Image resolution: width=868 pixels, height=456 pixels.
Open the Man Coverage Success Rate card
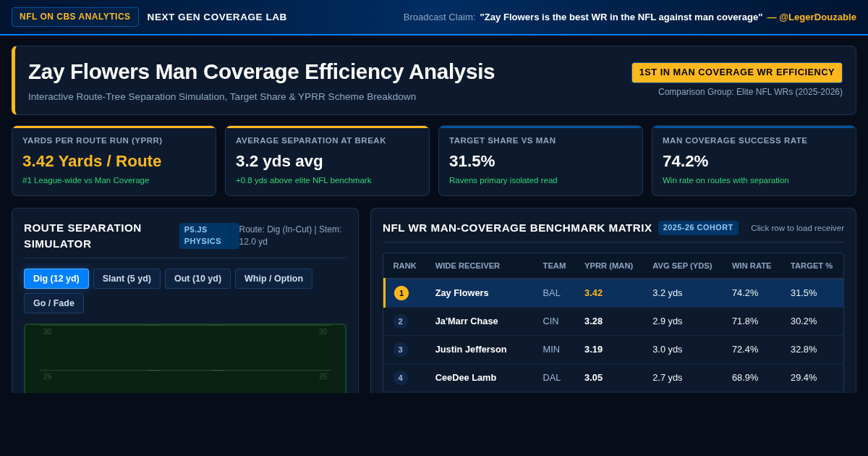[x=754, y=161]
